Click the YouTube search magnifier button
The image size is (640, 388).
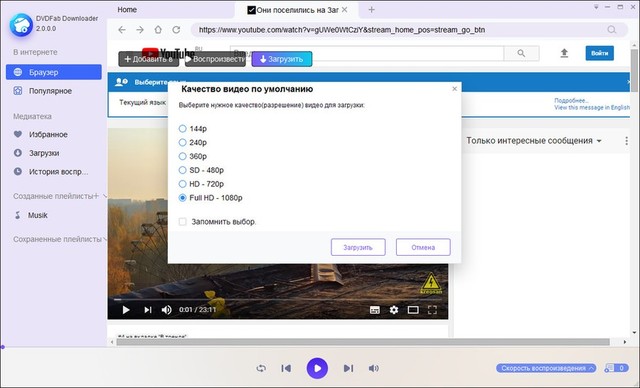pos(521,53)
